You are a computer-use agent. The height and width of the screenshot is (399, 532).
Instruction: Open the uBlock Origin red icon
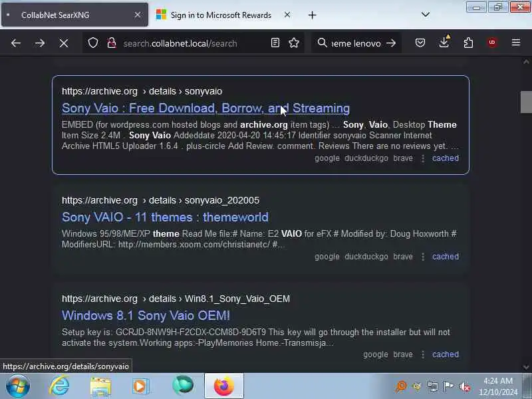coord(492,43)
